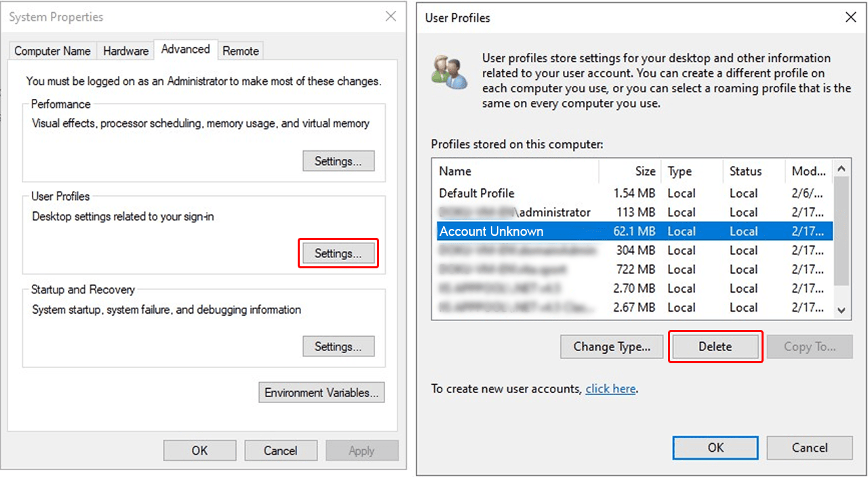Open User Profiles Settings button
Image resolution: width=868 pixels, height=477 pixels.
338,253
